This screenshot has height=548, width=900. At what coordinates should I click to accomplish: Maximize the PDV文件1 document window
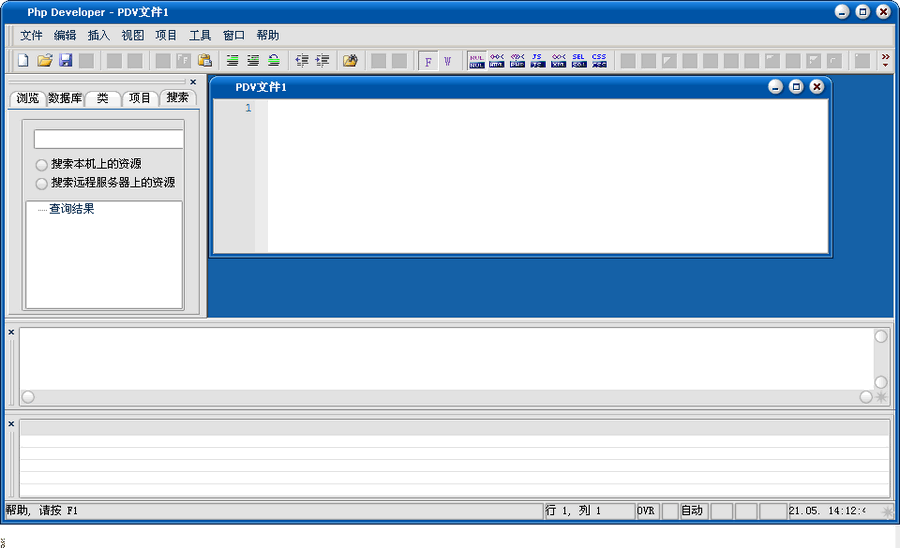click(796, 87)
